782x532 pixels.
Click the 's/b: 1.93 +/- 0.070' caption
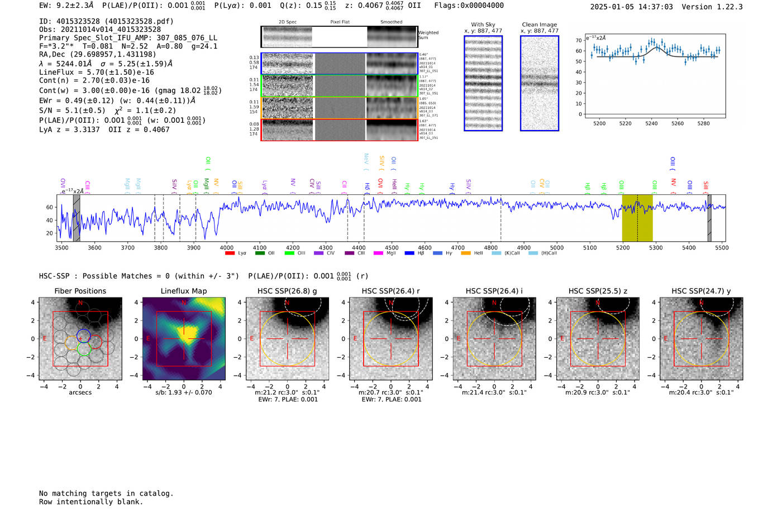(184, 392)
